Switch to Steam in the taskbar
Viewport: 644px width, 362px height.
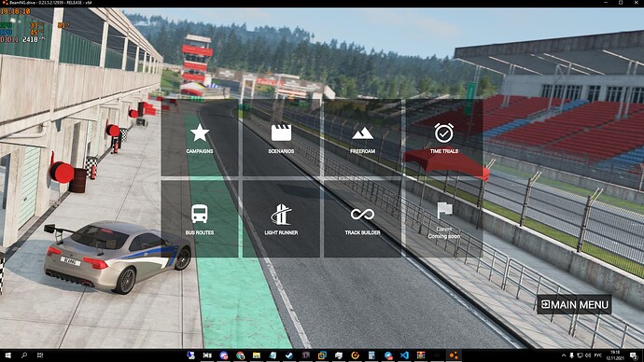289,355
